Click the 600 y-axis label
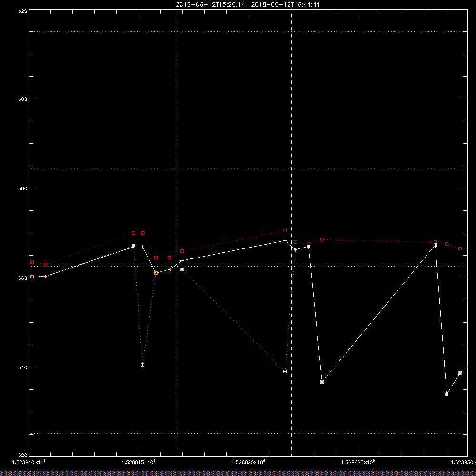 tap(23, 99)
